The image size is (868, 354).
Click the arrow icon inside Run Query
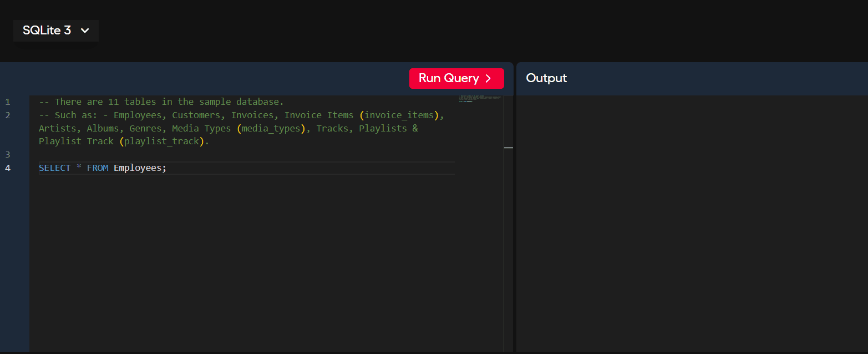tap(488, 78)
